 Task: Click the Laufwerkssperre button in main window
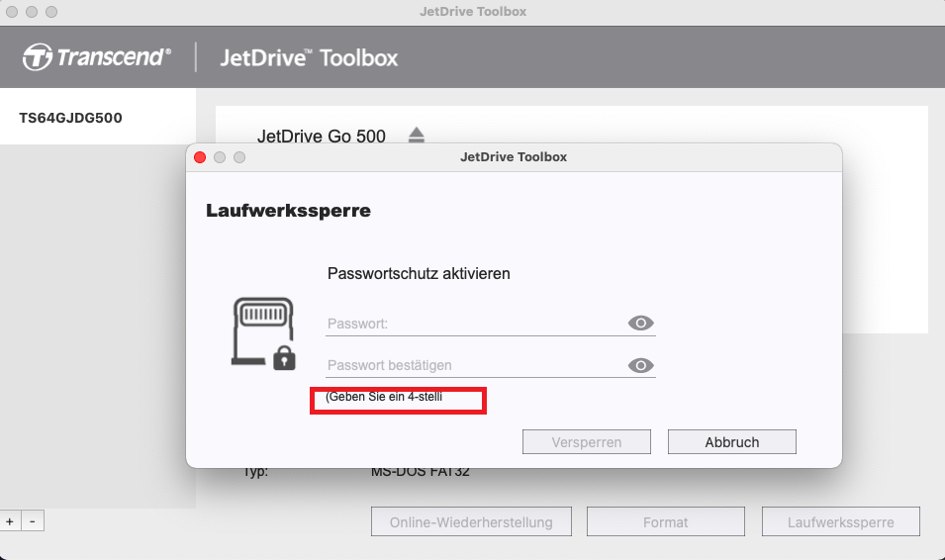[841, 522]
